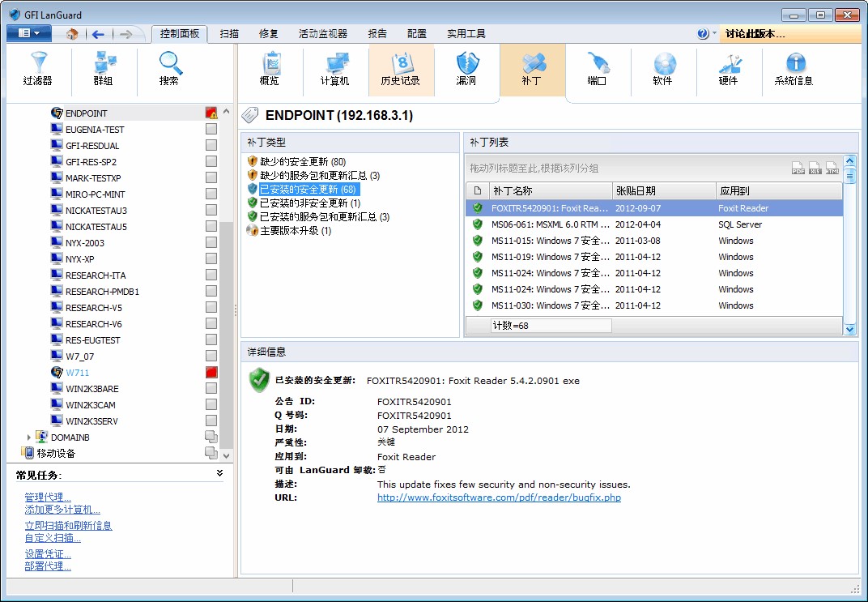Switch to the 配置 tab
The height and width of the screenshot is (602, 868).
tap(417, 34)
